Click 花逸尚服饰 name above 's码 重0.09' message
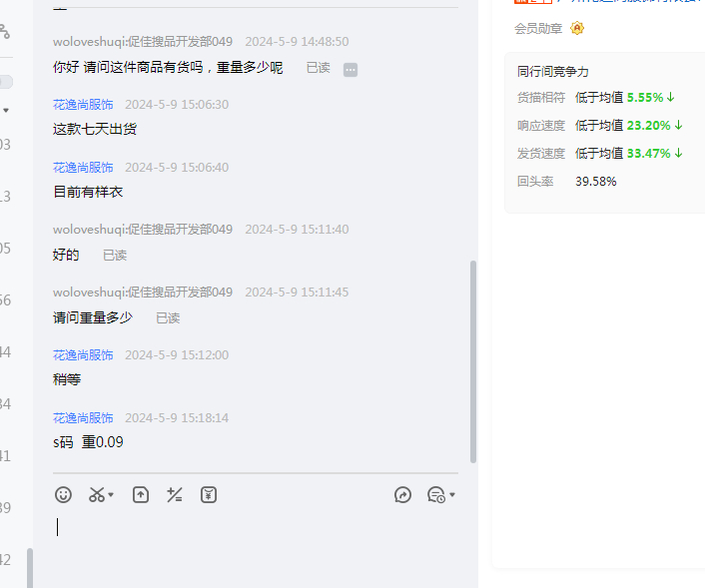This screenshot has height=588, width=705. (x=83, y=418)
